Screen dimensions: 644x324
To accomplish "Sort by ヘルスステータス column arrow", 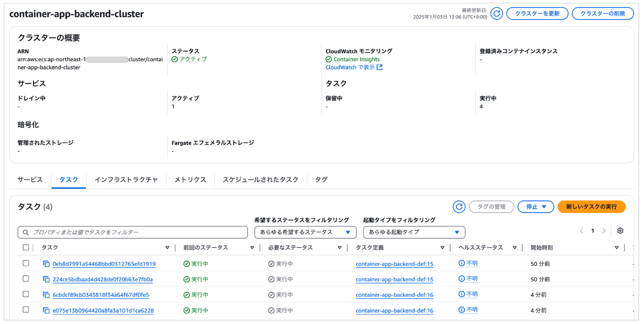I will click(515, 248).
